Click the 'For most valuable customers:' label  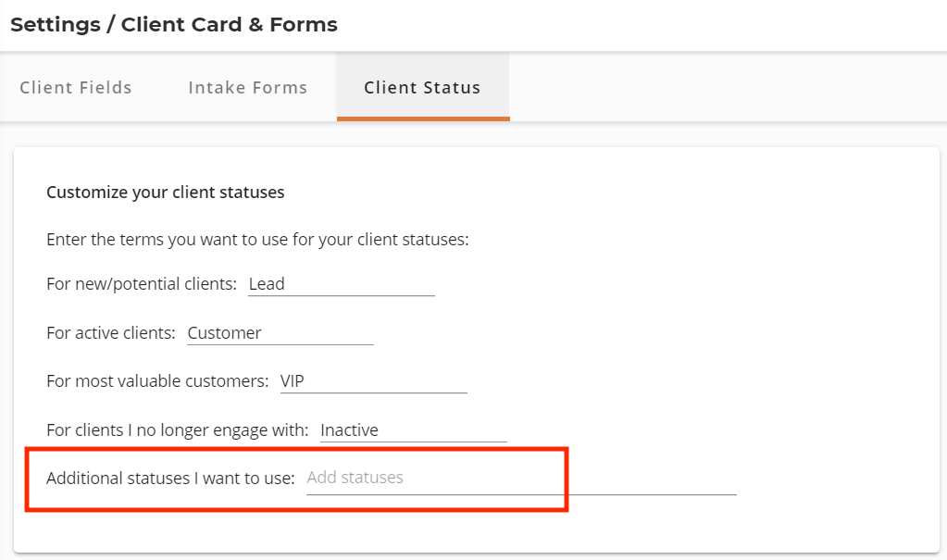pos(157,381)
